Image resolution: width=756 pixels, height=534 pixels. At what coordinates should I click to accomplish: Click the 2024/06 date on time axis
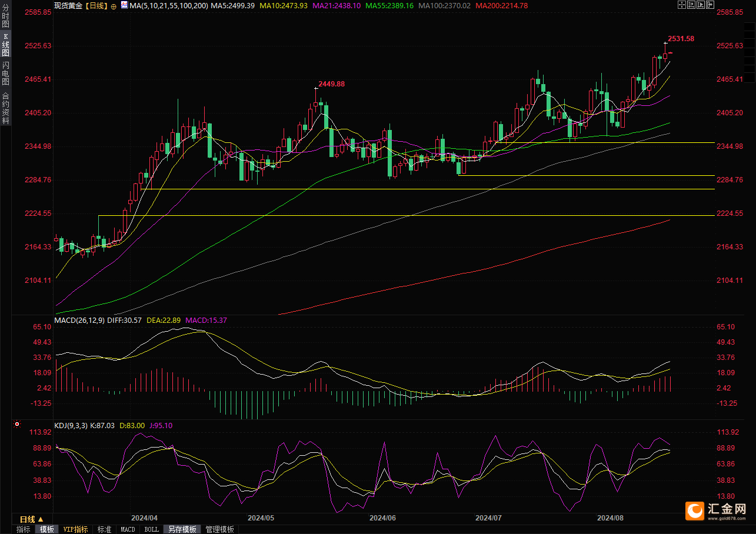click(x=382, y=518)
